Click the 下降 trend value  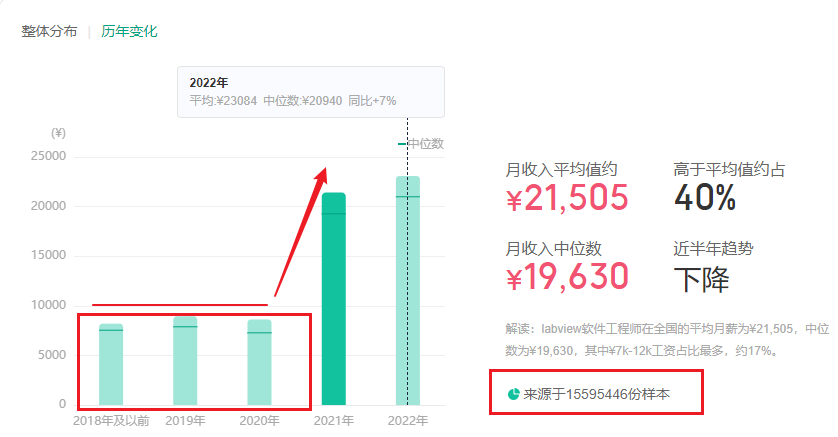(701, 279)
